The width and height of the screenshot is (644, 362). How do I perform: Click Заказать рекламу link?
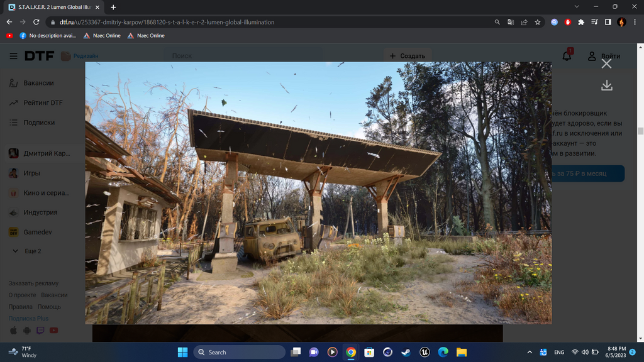pos(33,283)
